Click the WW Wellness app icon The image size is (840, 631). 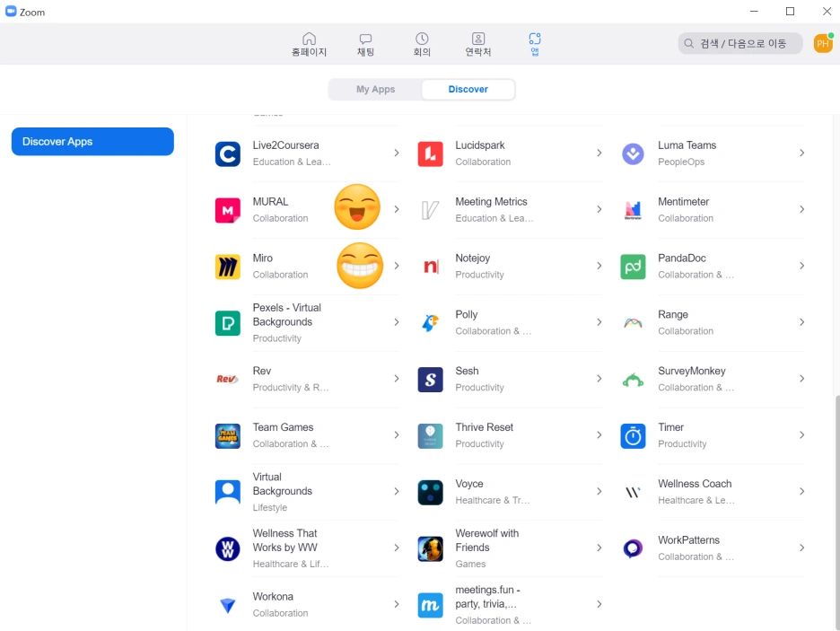tap(228, 548)
